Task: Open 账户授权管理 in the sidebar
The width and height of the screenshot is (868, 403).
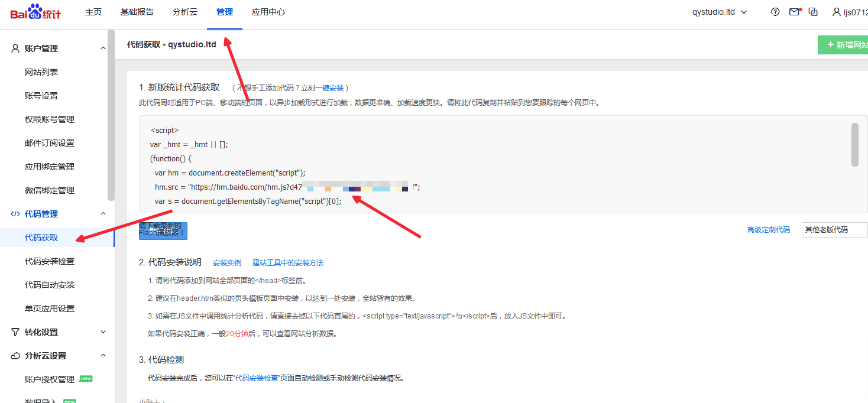Action: [x=50, y=379]
